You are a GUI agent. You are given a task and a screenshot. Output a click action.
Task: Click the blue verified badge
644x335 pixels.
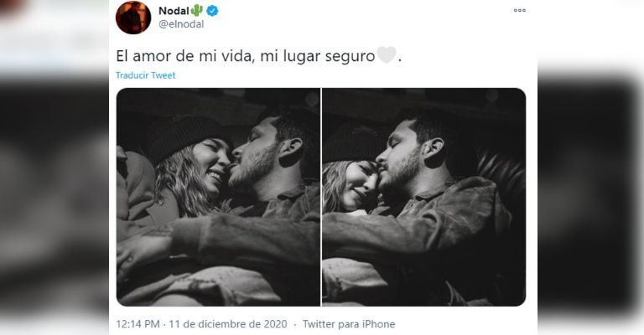(212, 11)
